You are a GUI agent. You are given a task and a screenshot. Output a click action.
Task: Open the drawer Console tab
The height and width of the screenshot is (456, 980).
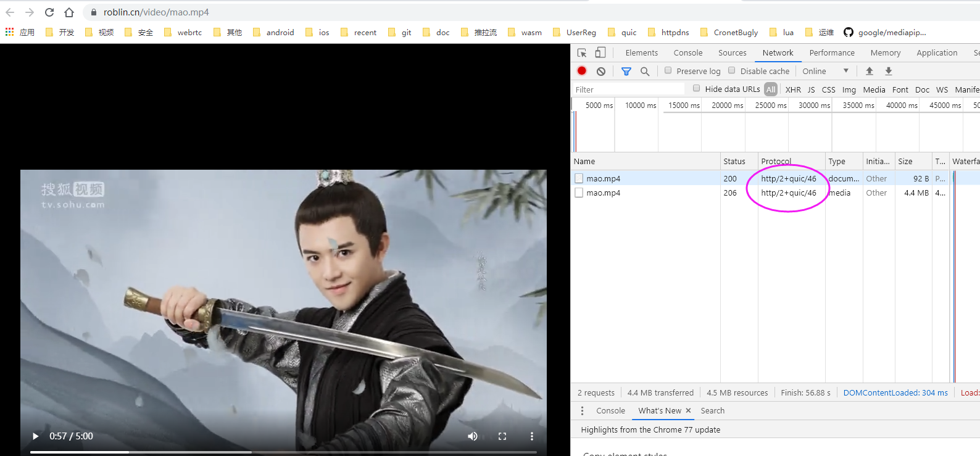tap(610, 410)
